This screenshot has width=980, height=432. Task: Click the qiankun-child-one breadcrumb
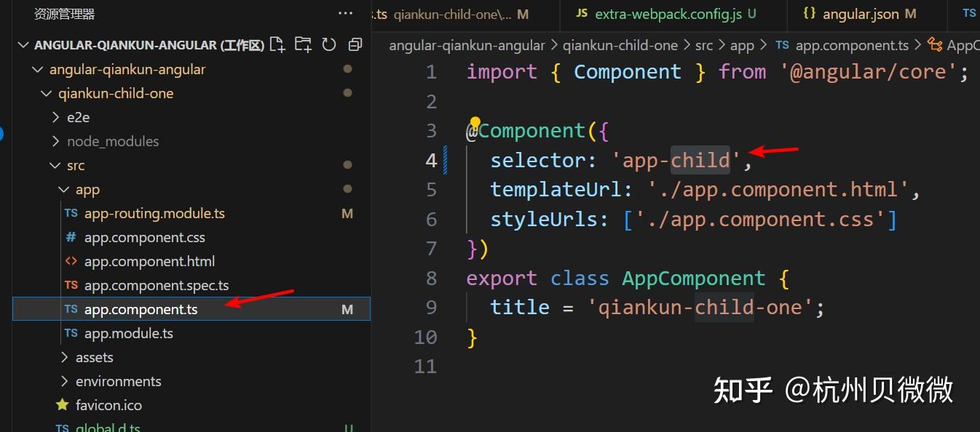pos(620,45)
